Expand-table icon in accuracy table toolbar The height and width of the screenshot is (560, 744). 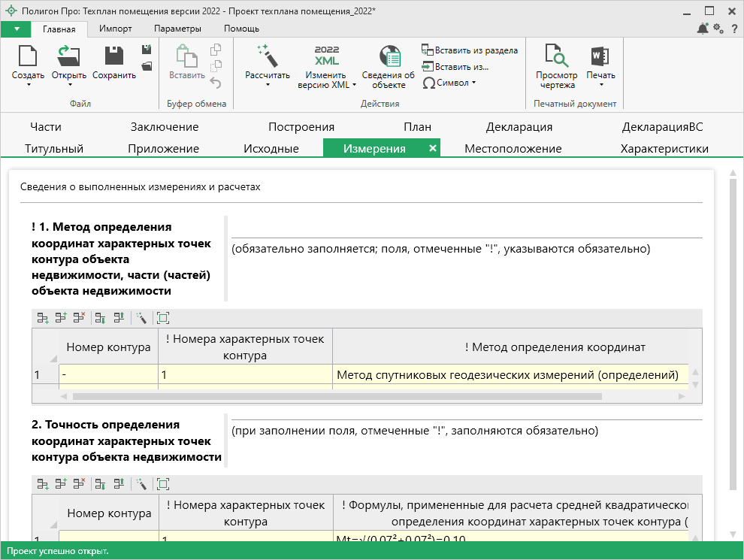[163, 484]
